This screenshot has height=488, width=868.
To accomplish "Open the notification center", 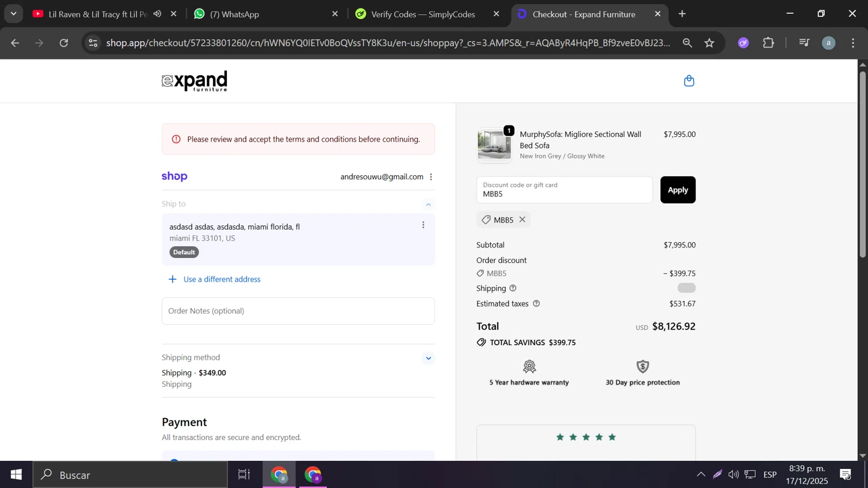I will (846, 475).
